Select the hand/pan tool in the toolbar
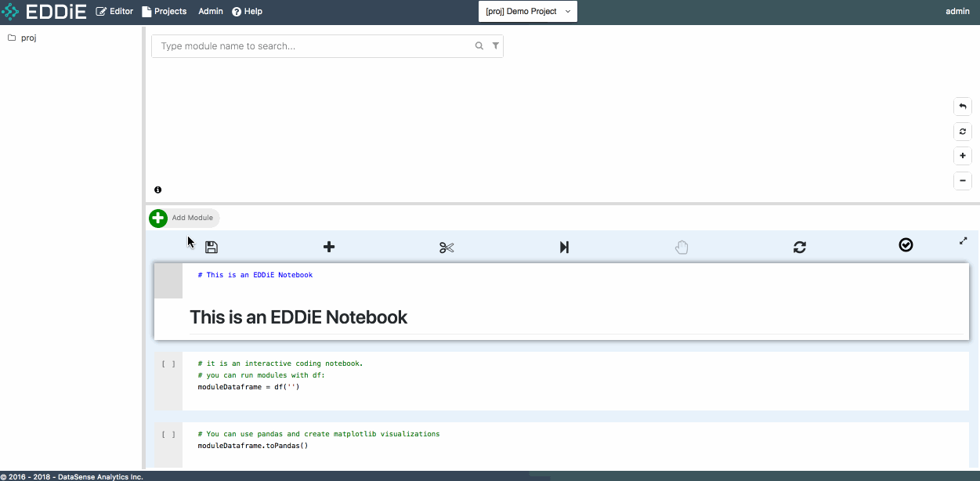Image resolution: width=980 pixels, height=481 pixels. pos(682,247)
